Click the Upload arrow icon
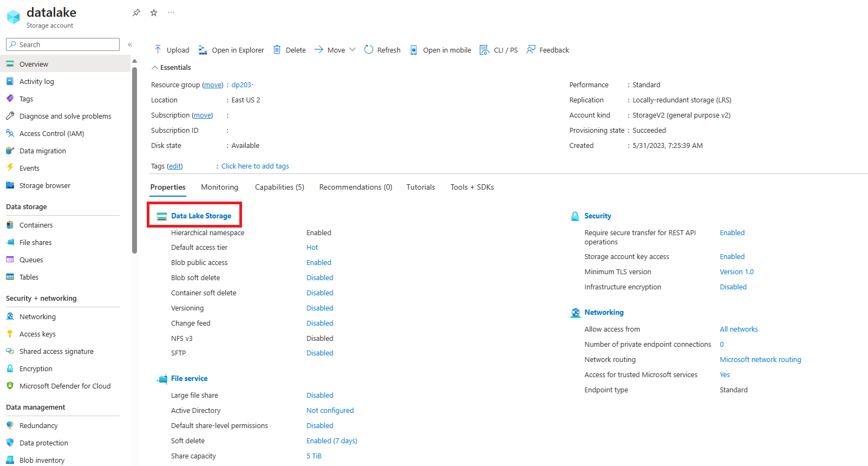The width and height of the screenshot is (868, 466). [158, 50]
